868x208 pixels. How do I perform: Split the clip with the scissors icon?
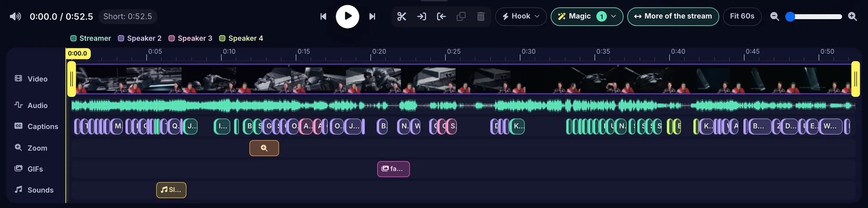click(x=402, y=17)
